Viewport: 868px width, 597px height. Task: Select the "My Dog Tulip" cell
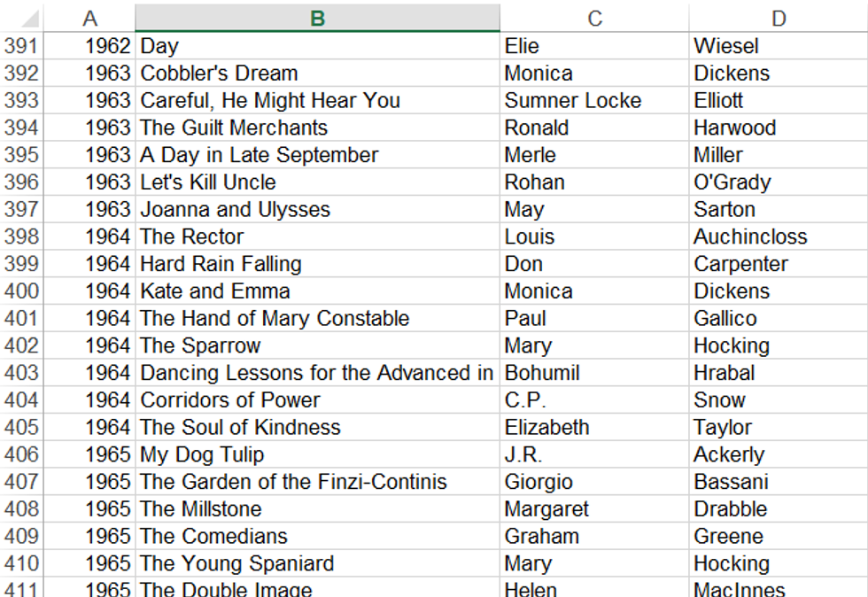(x=317, y=454)
